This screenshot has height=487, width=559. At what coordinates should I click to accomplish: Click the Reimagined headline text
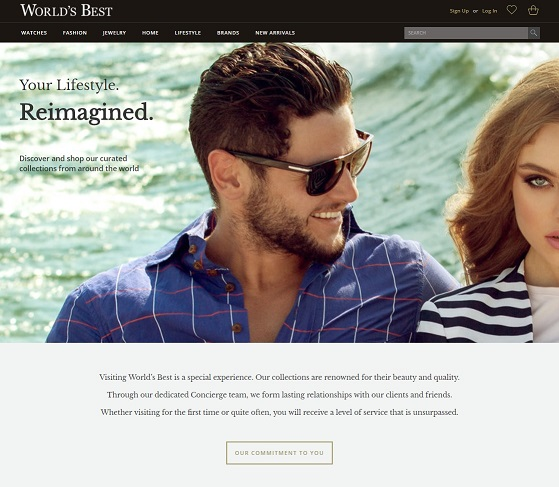coord(86,112)
